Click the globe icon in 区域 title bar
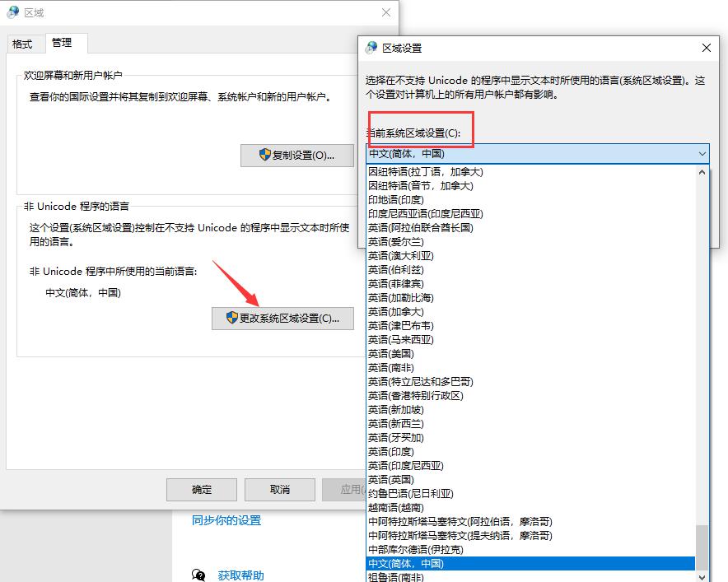 (13, 13)
